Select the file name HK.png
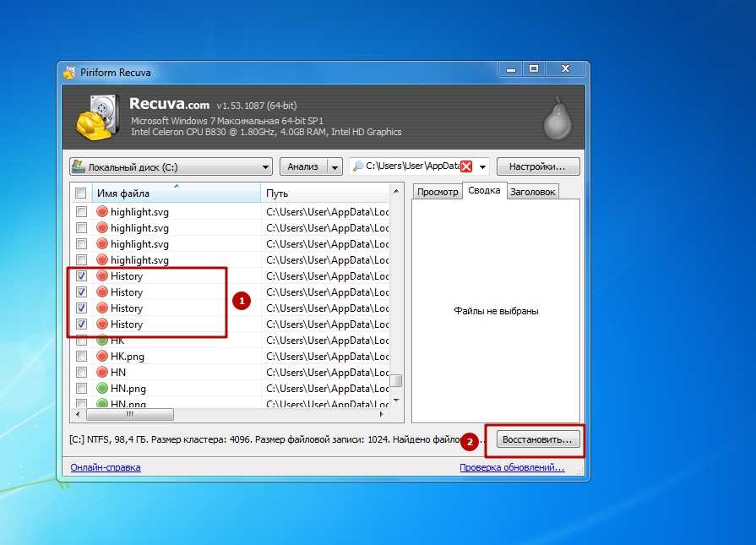 point(128,357)
